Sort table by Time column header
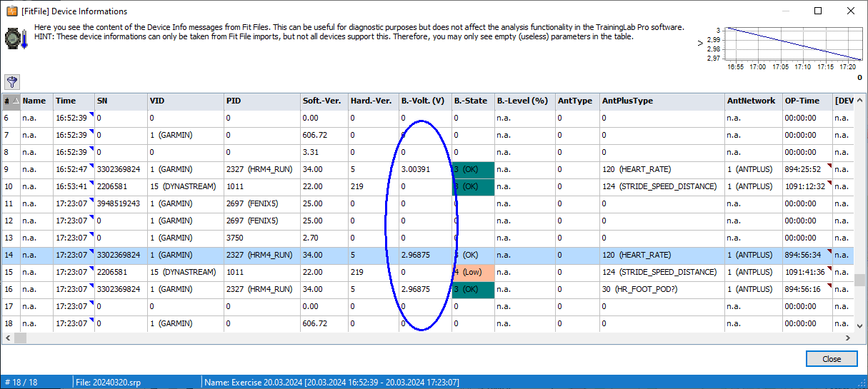Viewport: 868px width, 389px height. pos(74,101)
